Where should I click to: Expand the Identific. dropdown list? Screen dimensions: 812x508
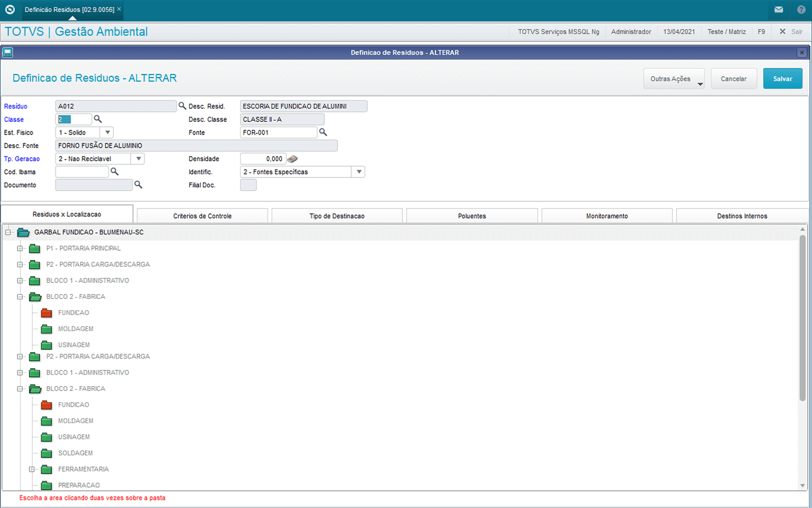point(359,172)
